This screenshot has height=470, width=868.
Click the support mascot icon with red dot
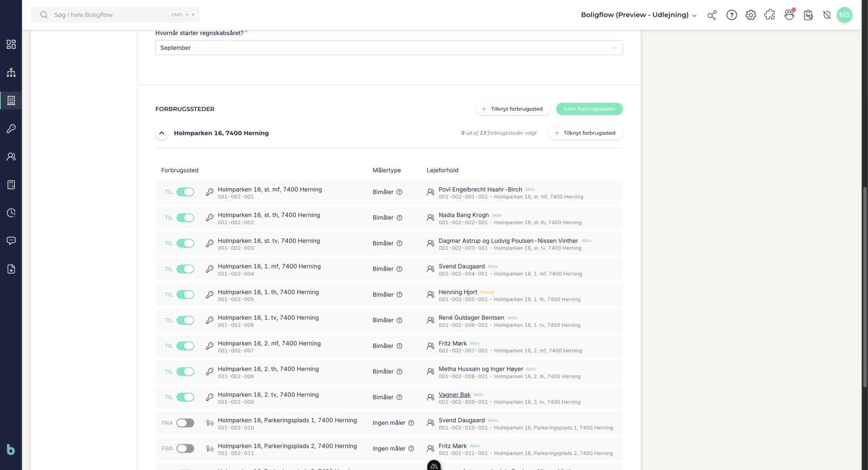point(789,15)
